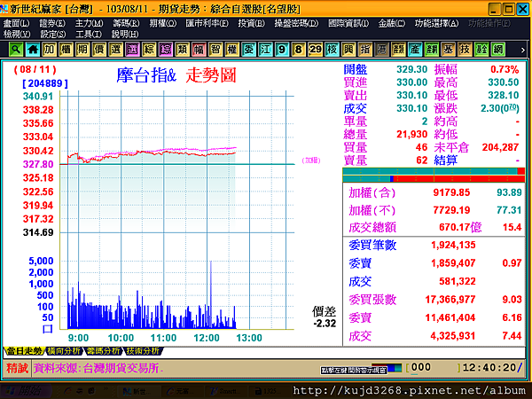Click the green magnifier search icon

pyautogui.click(x=16, y=50)
